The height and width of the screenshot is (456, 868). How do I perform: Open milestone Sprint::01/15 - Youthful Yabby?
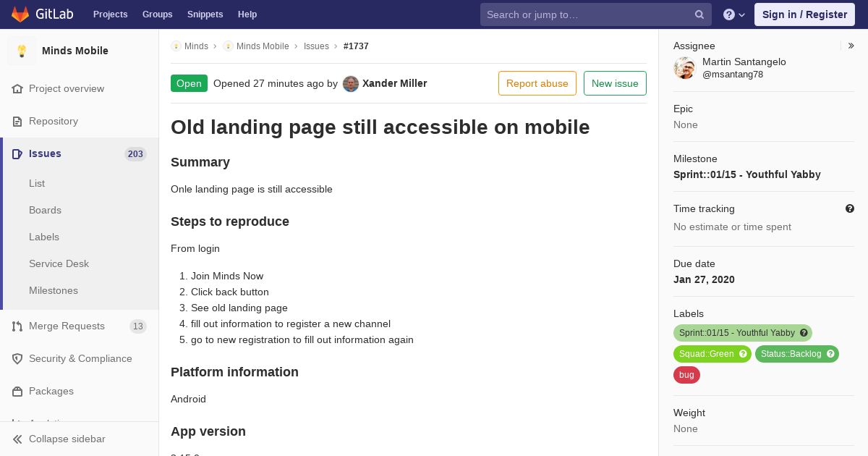pos(747,174)
